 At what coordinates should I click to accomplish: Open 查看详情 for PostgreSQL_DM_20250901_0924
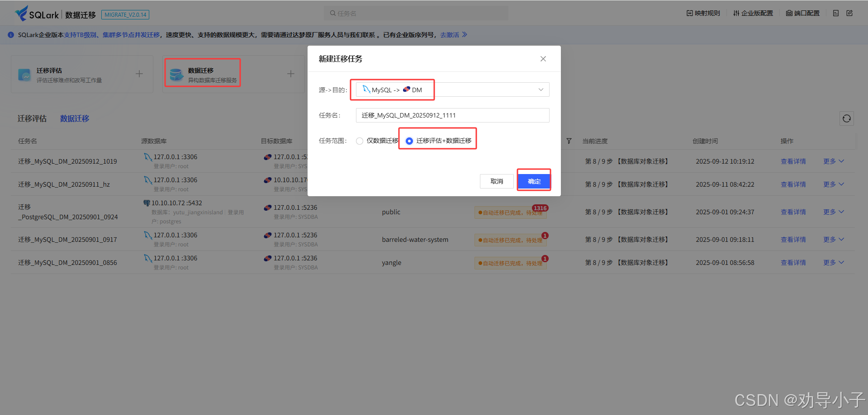pos(793,212)
